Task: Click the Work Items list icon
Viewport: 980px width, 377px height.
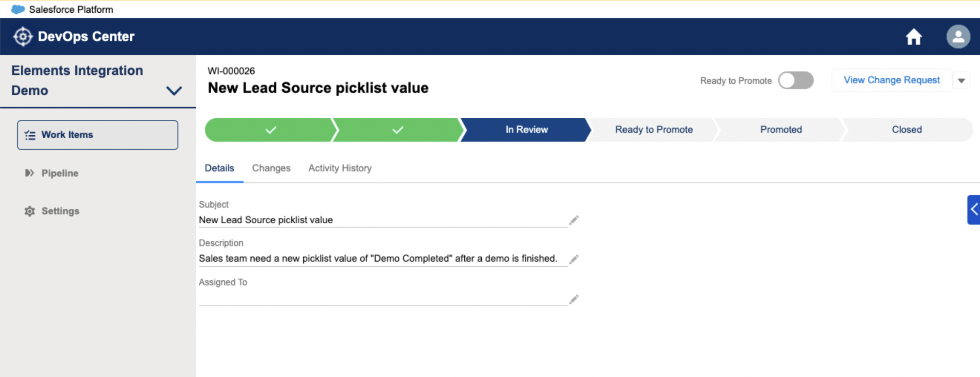Action: pyautogui.click(x=30, y=135)
